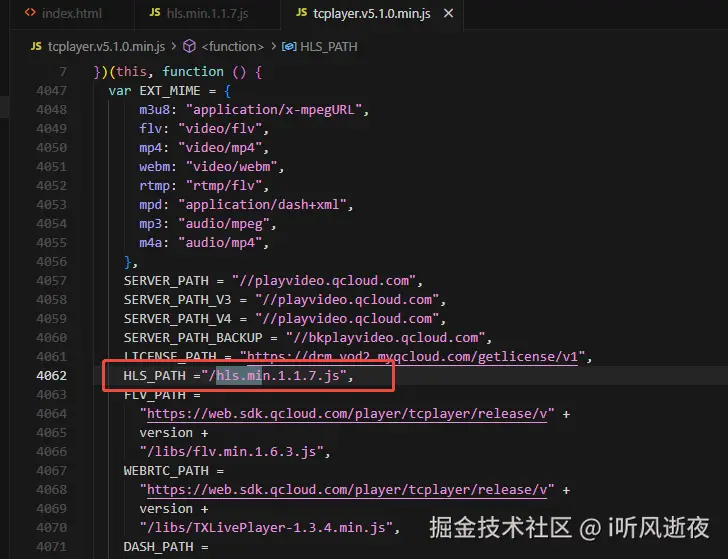Image resolution: width=728 pixels, height=559 pixels.
Task: Select the tcplayer.v5.1.0.min.js tab
Action: pos(371,13)
